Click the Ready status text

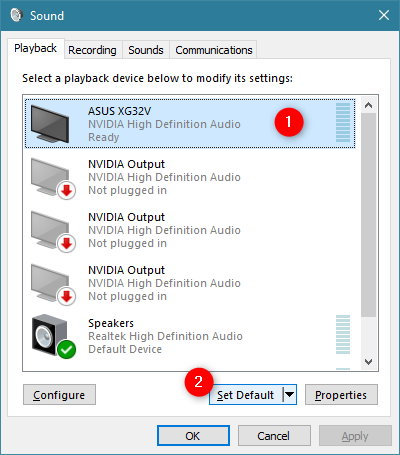pos(104,137)
